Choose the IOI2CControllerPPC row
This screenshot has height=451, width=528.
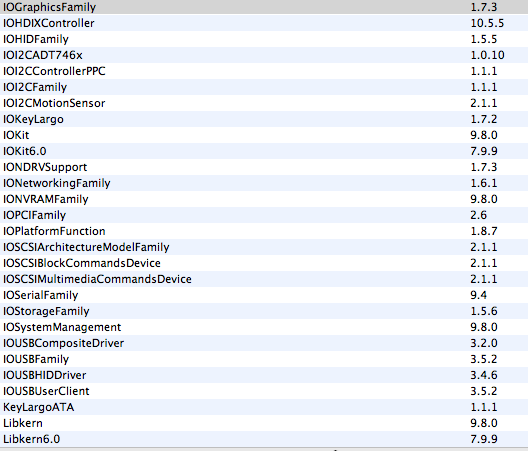264,71
